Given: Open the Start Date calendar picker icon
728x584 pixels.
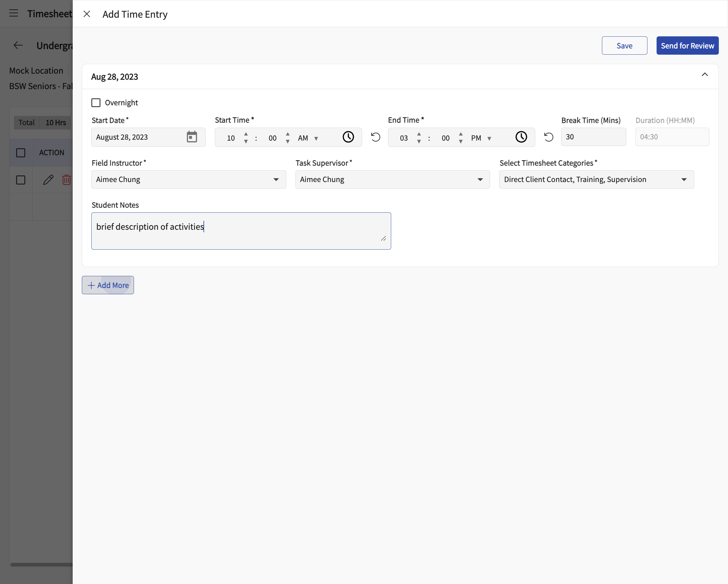Looking at the screenshot, I should (x=192, y=137).
